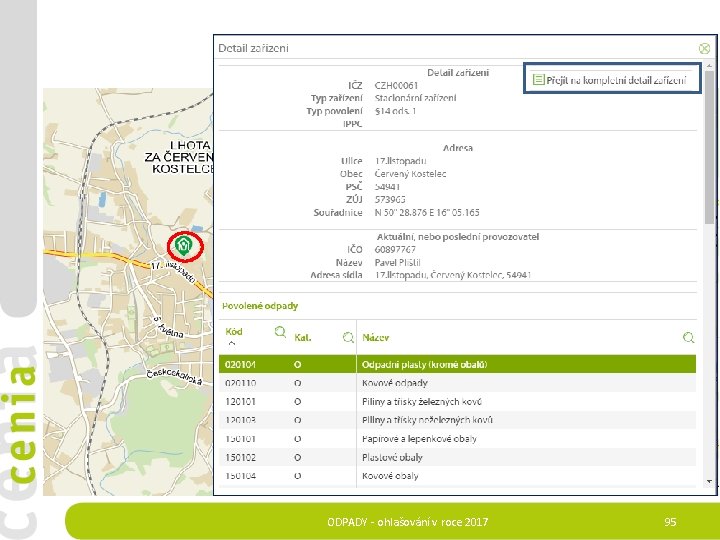The image size is (720, 540).
Task: Select row 150104 Kovové obaly
Action: pos(457,476)
